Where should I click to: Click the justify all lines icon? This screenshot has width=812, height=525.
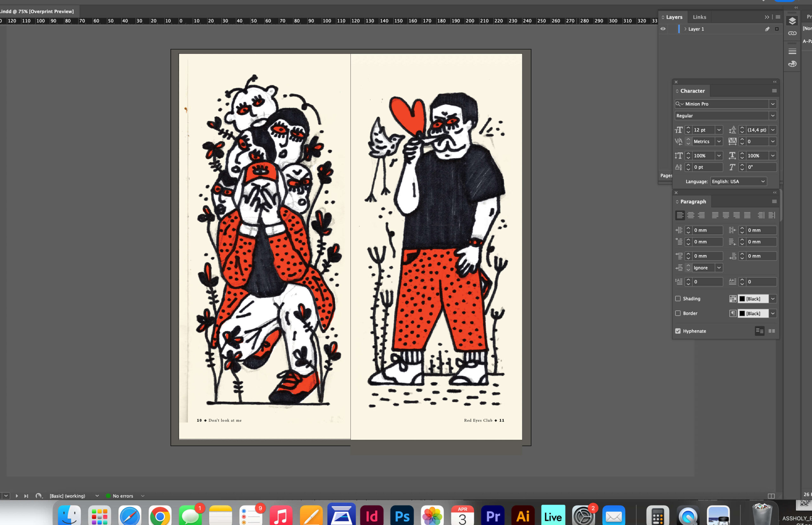tap(747, 215)
